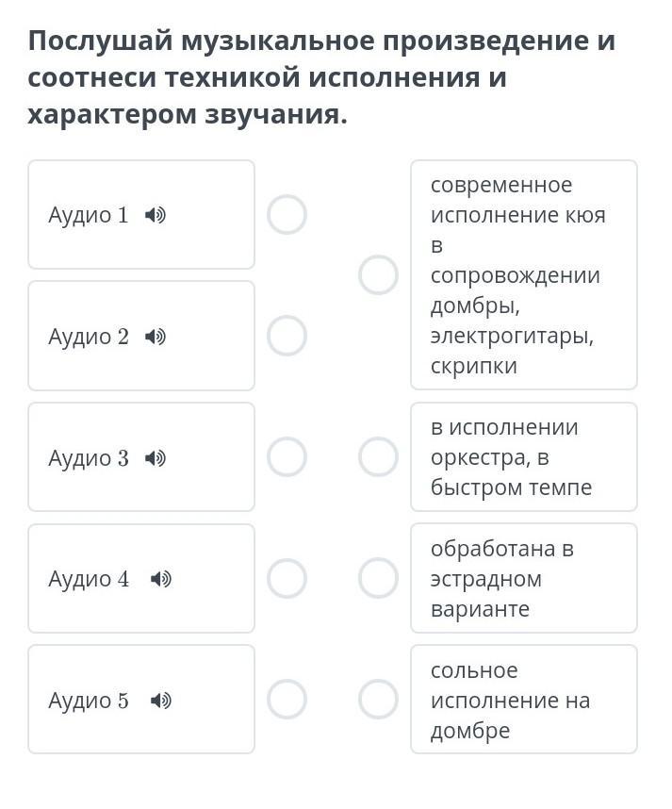Select circle beside 'современное исполнение кюя' answer
Image resolution: width=672 pixels, height=809 pixels.
(378, 275)
